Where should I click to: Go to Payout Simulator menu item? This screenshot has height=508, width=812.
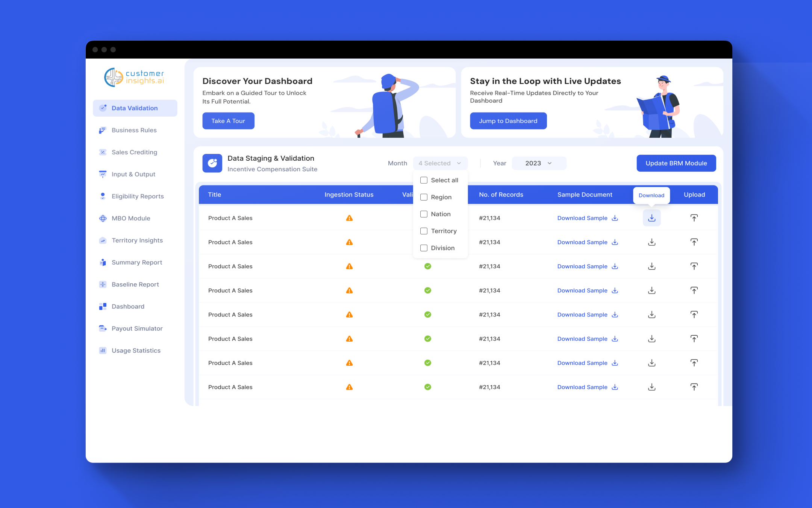pyautogui.click(x=137, y=329)
